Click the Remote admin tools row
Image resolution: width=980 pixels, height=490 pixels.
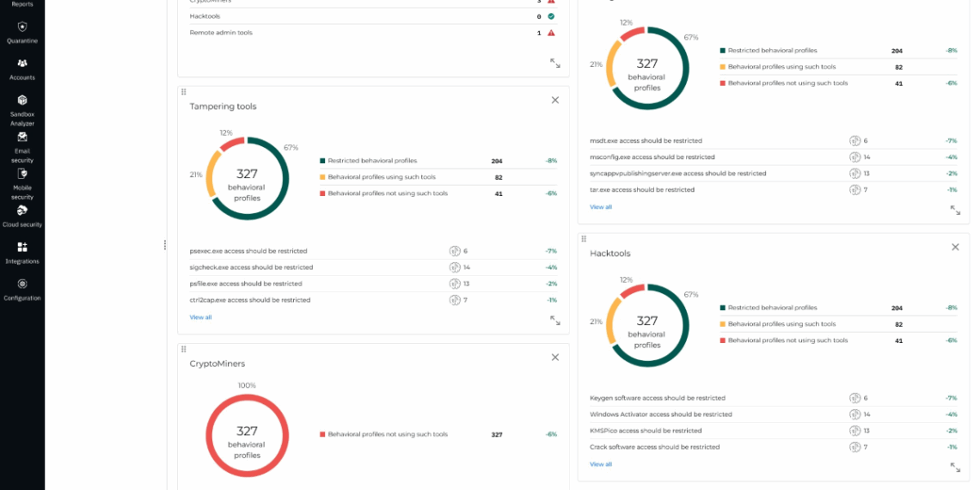221,33
